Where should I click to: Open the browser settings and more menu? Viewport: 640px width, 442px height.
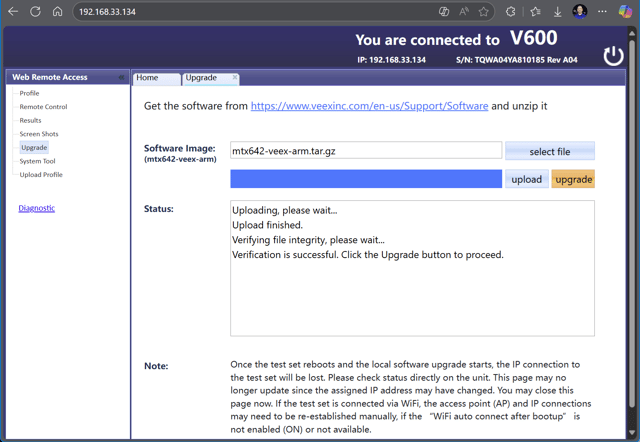(602, 11)
